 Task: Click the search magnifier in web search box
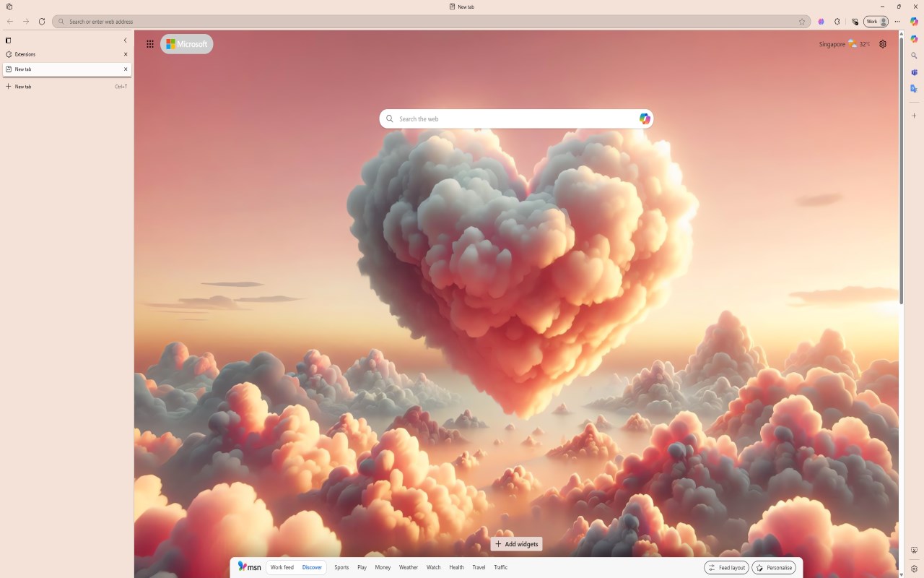click(390, 118)
